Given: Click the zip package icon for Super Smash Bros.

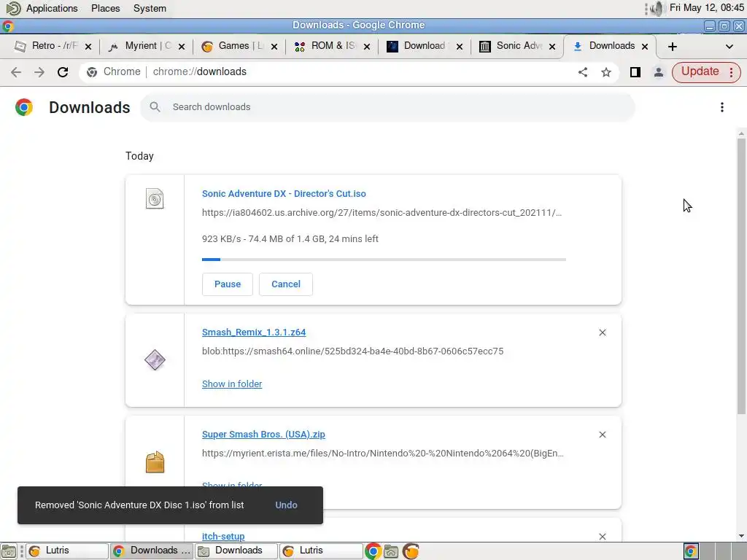Looking at the screenshot, I should (155, 462).
